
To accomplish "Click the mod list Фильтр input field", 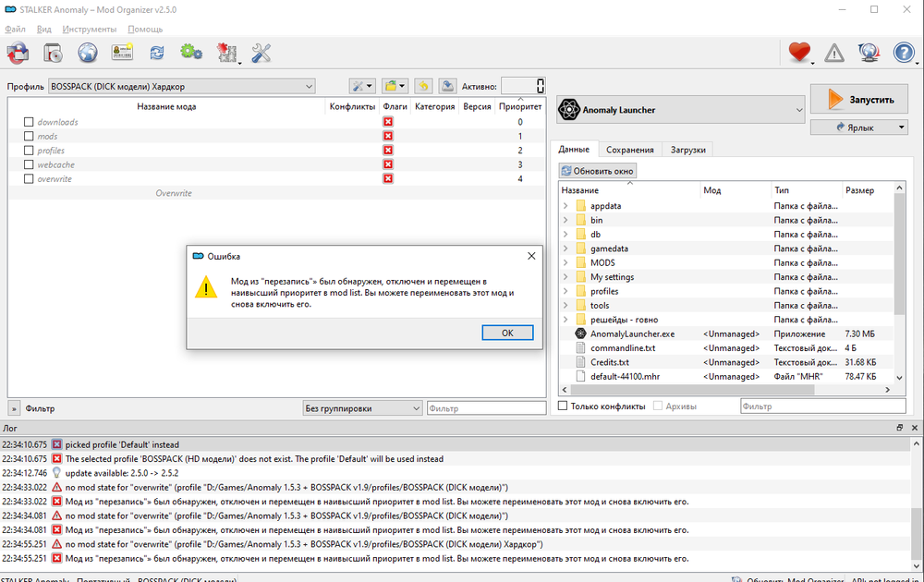I will click(486, 407).
